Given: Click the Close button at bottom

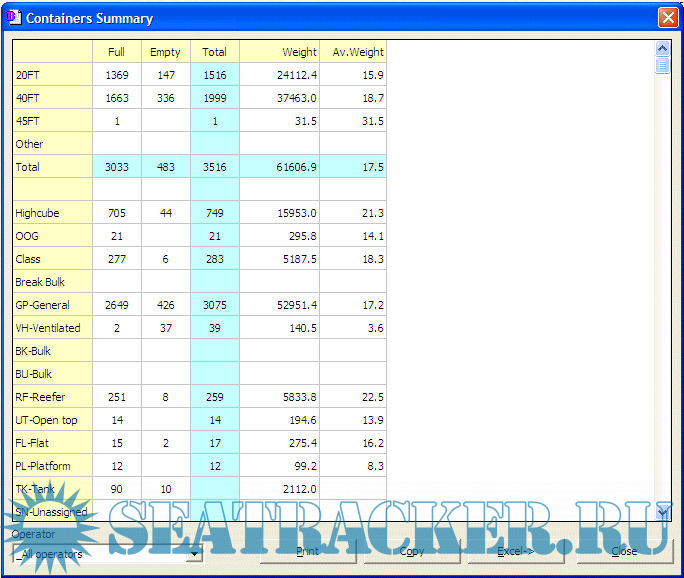Looking at the screenshot, I should point(624,551).
